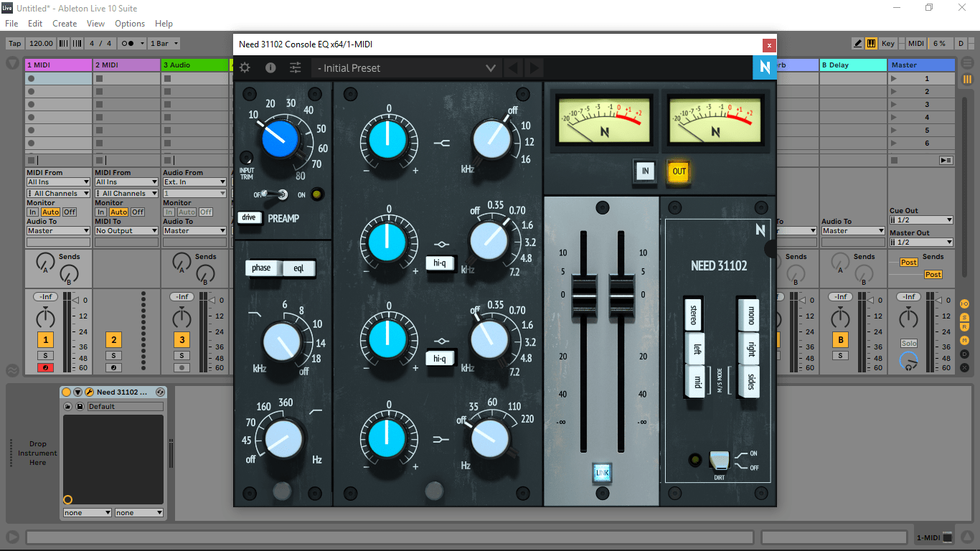Fold the device with the triangle icon

point(77,392)
